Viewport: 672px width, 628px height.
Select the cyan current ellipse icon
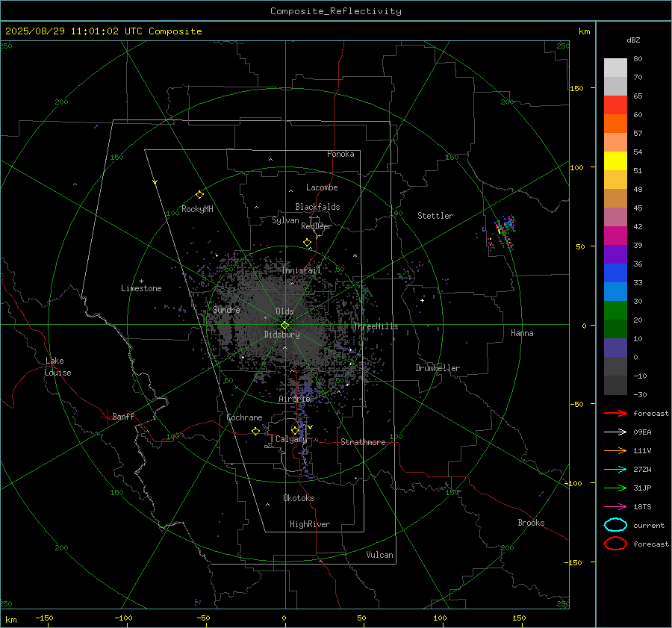tap(615, 525)
